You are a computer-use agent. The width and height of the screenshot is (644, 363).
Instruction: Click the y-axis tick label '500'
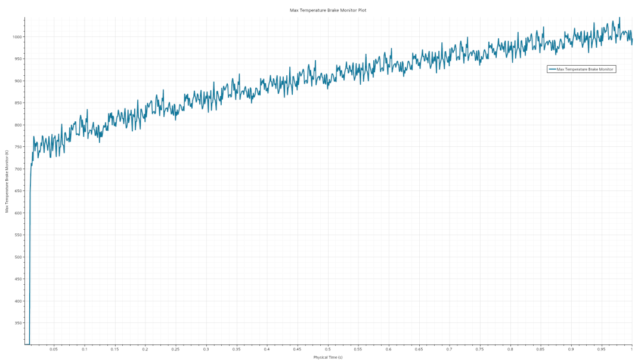[18, 257]
